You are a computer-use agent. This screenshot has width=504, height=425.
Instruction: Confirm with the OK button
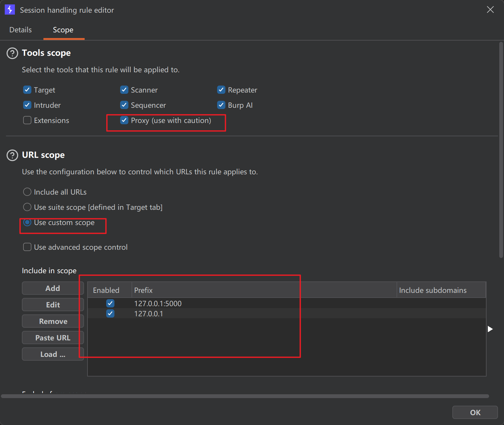click(x=475, y=412)
